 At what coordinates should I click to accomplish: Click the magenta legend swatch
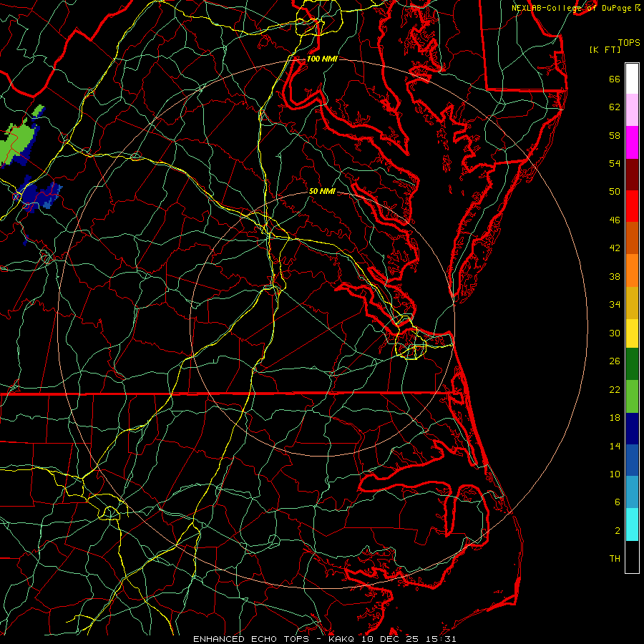click(632, 142)
